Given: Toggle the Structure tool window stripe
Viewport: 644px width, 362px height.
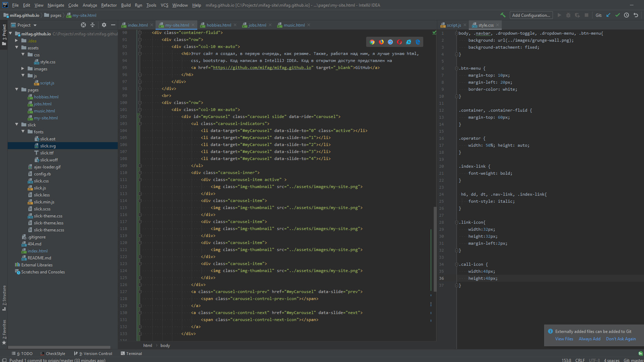Looking at the screenshot, I should coord(4,298).
